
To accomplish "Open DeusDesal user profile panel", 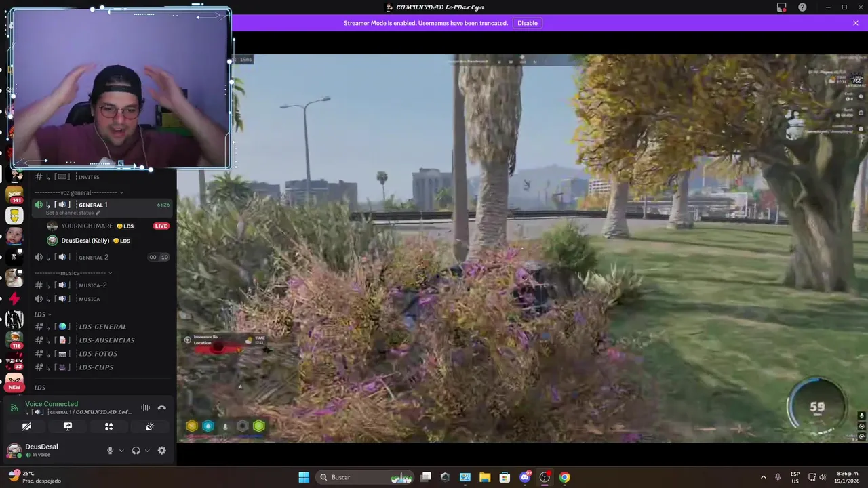I will [x=41, y=451].
